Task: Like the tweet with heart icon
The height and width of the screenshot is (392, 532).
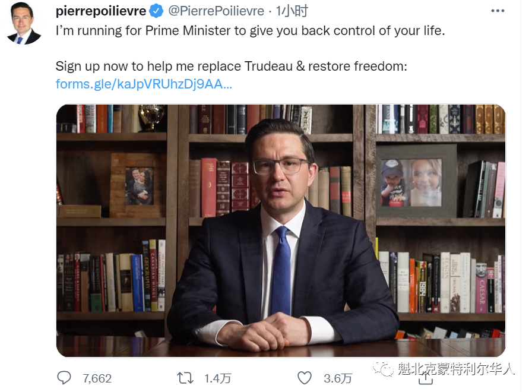Action: (x=305, y=378)
